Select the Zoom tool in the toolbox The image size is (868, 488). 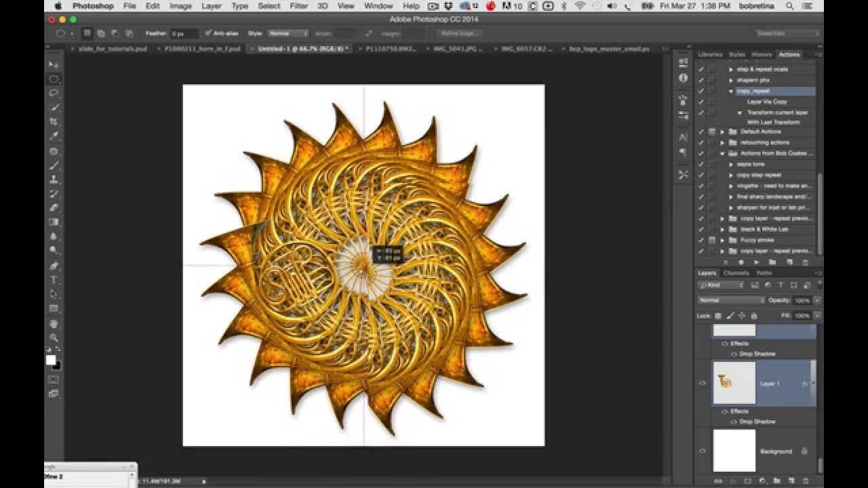pos(54,338)
